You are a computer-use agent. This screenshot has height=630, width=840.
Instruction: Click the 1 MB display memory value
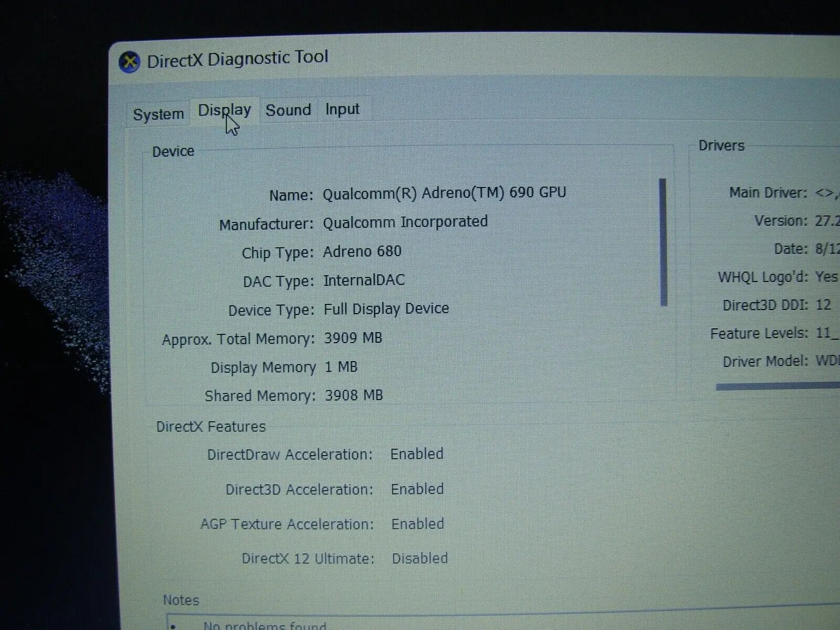coord(341,367)
